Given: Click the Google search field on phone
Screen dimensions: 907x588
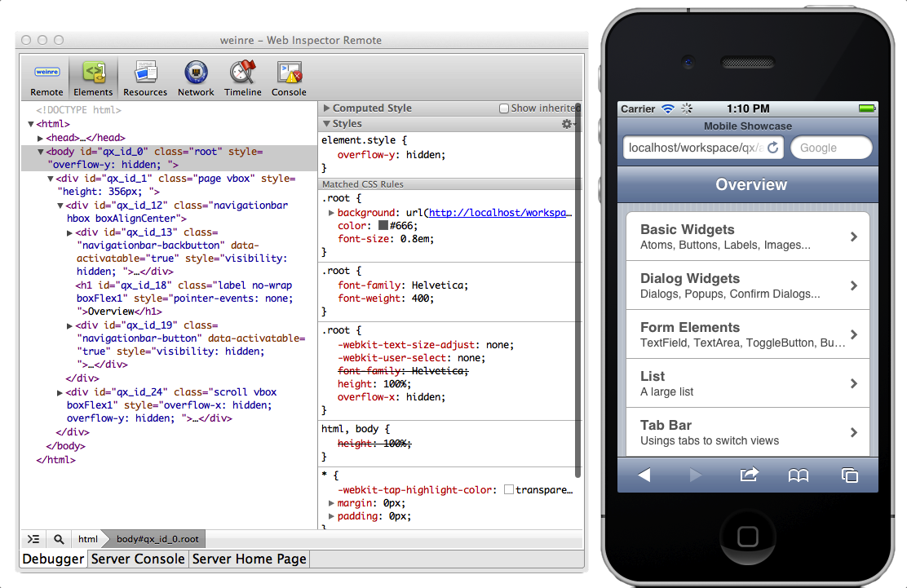Looking at the screenshot, I should 830,148.
